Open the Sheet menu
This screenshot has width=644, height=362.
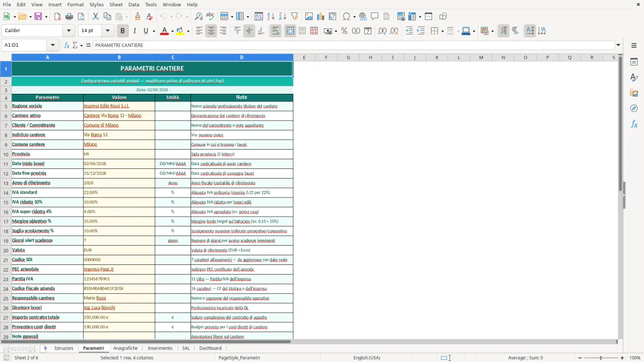click(x=116, y=4)
